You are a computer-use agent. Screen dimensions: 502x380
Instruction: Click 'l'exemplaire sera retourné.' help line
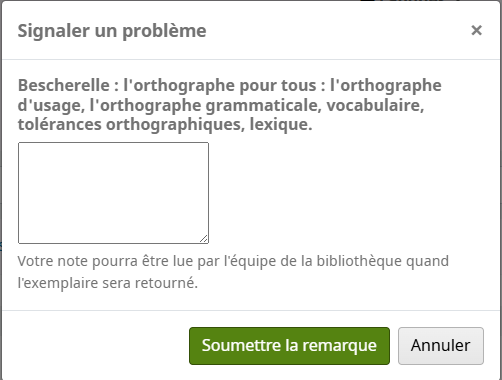108,283
